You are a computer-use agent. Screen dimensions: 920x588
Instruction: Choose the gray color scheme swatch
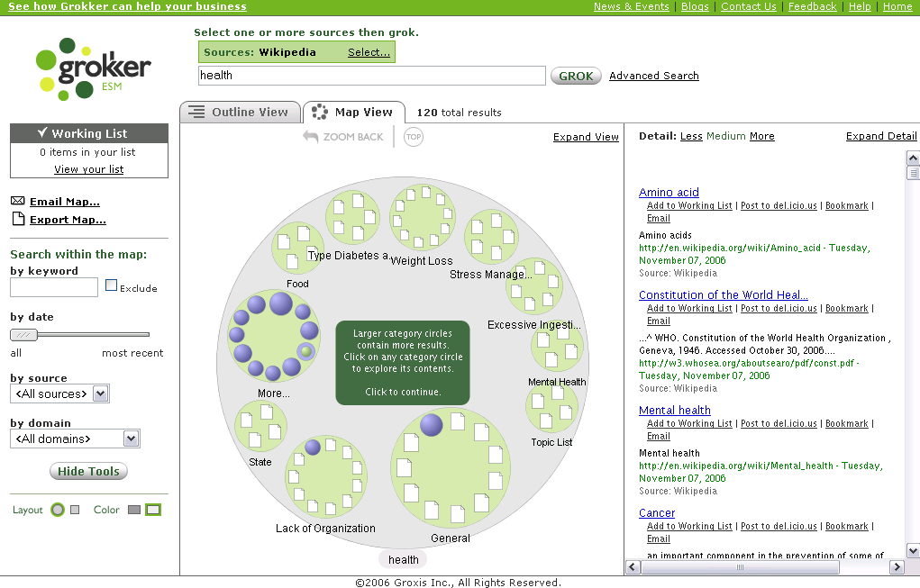(x=133, y=510)
